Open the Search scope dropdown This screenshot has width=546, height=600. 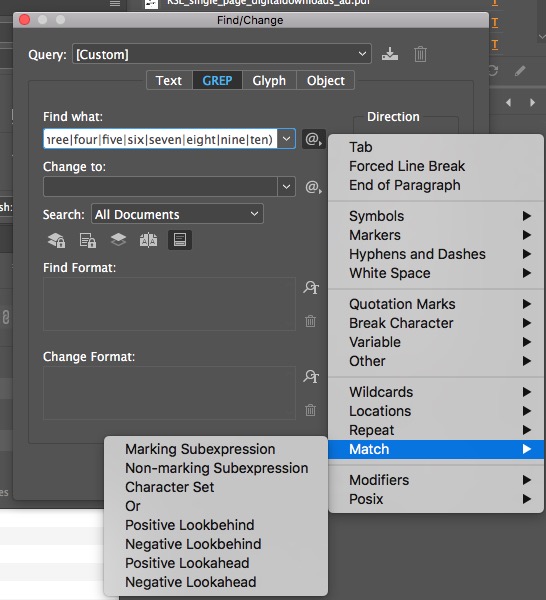click(x=177, y=214)
